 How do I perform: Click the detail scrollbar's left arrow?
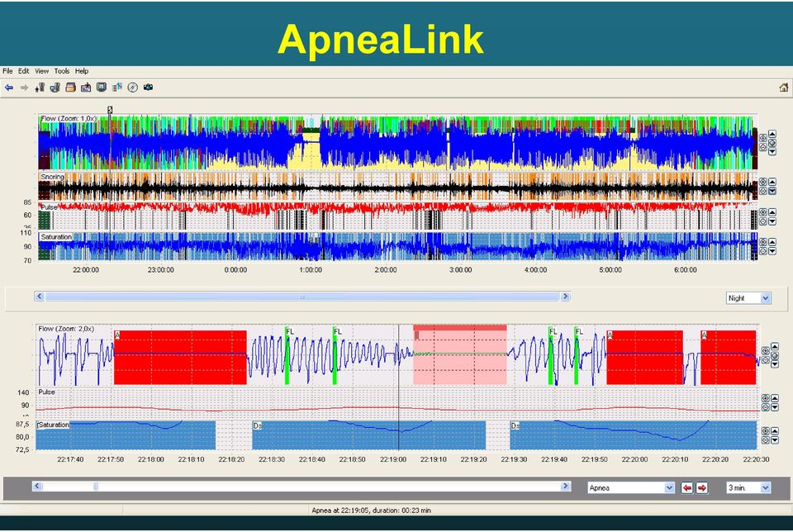36,486
